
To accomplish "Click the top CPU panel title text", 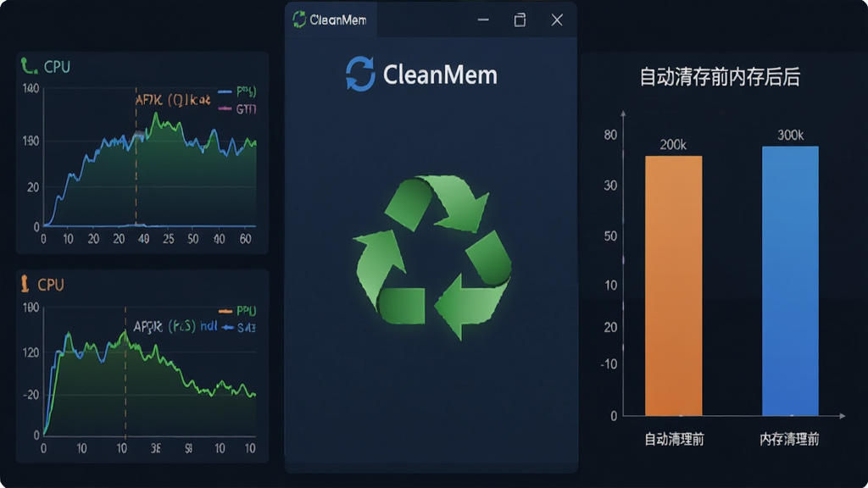I will 57,67.
